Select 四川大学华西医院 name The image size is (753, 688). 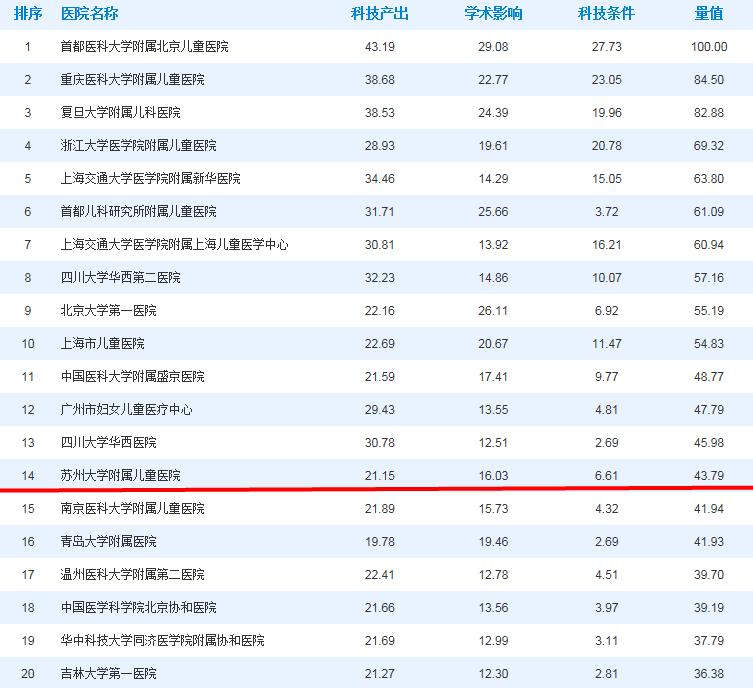click(109, 443)
